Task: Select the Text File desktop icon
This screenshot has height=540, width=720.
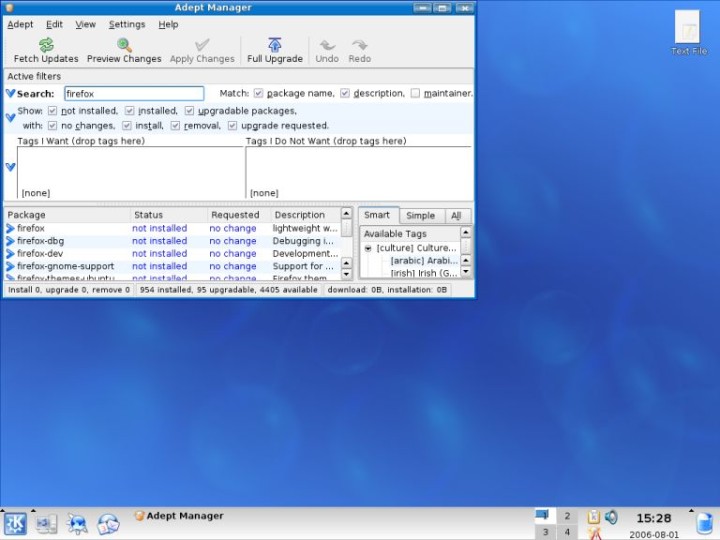Action: [688, 33]
